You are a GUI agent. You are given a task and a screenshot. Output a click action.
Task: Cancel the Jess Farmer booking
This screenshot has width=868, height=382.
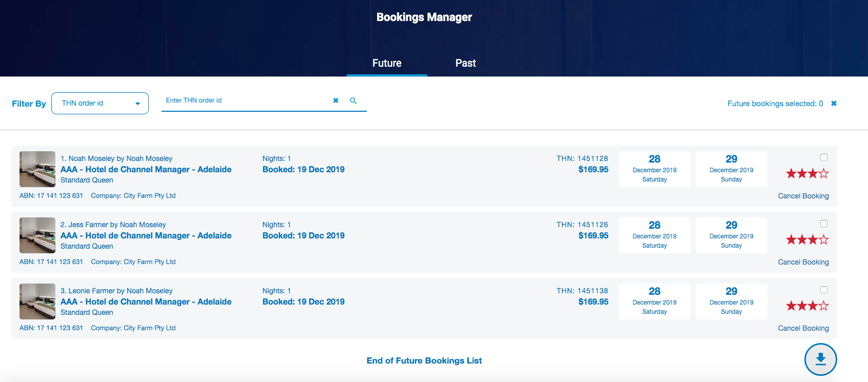(x=803, y=262)
